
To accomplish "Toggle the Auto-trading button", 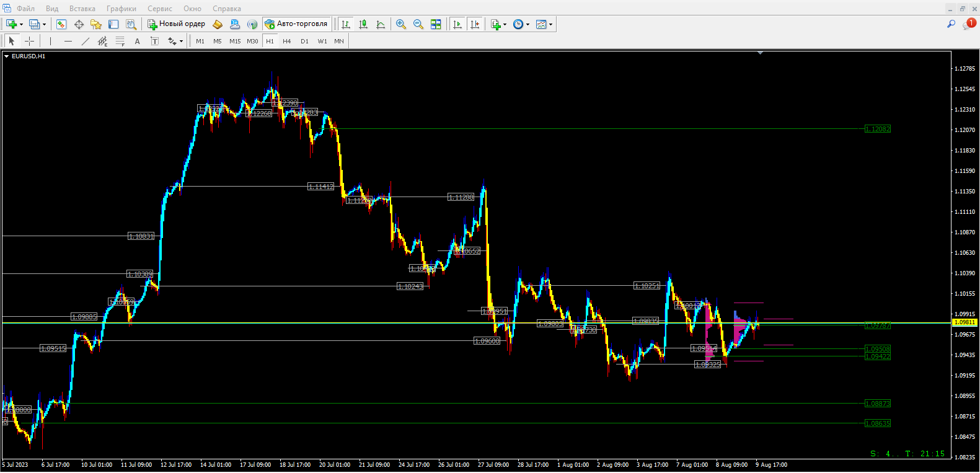I will pyautogui.click(x=296, y=24).
